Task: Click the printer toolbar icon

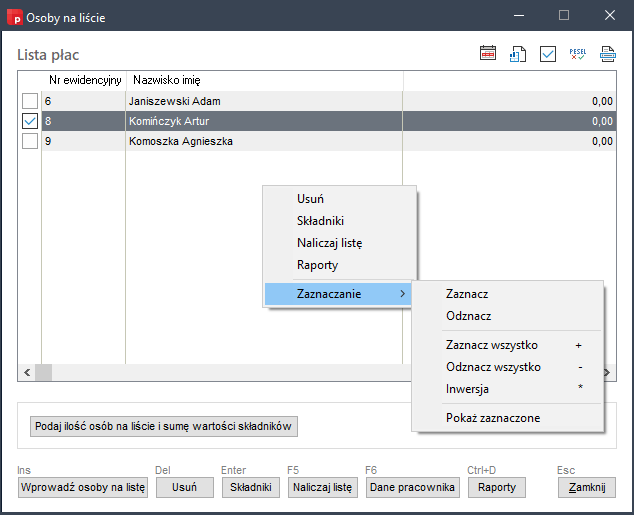Action: pyautogui.click(x=607, y=54)
